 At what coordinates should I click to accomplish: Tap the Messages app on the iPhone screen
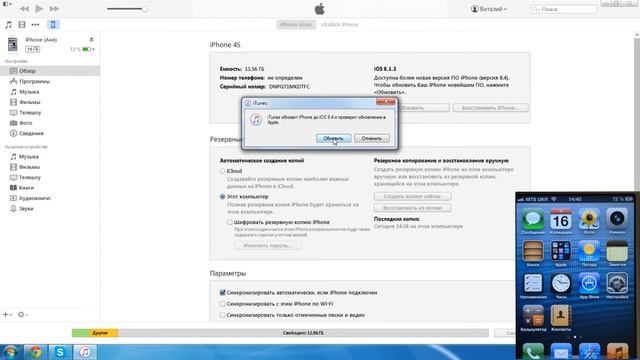533,219
